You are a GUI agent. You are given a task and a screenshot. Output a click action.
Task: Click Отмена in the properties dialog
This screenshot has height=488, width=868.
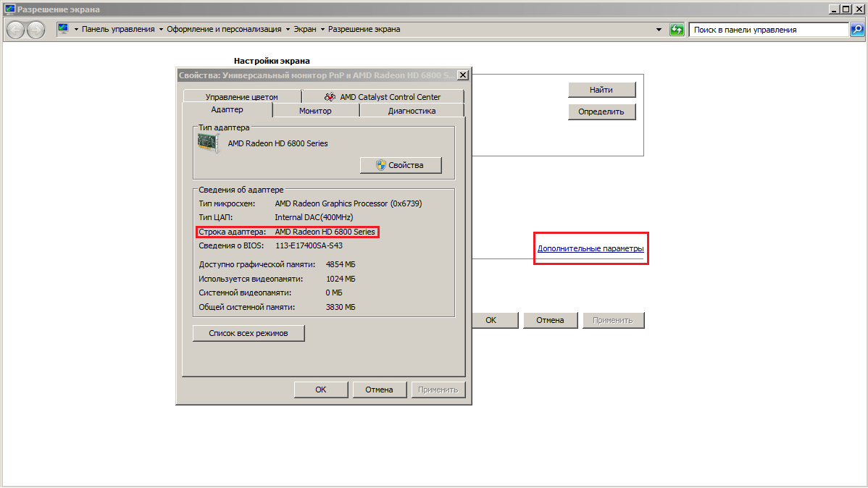click(x=379, y=390)
